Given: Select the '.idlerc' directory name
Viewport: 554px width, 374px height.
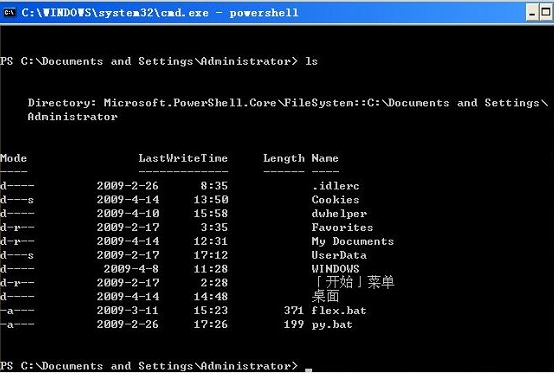Looking at the screenshot, I should click(336, 186).
